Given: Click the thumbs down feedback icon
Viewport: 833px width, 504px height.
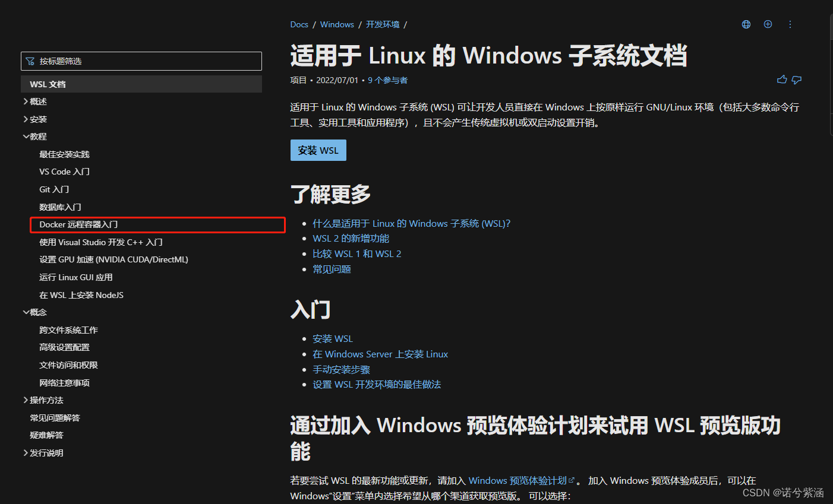Looking at the screenshot, I should (x=797, y=80).
